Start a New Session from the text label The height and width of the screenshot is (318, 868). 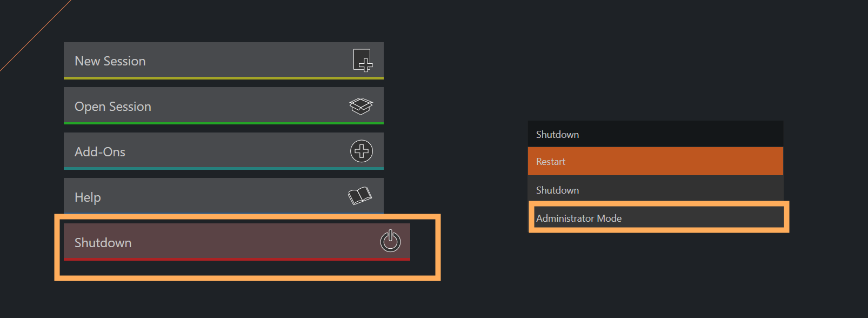click(110, 61)
